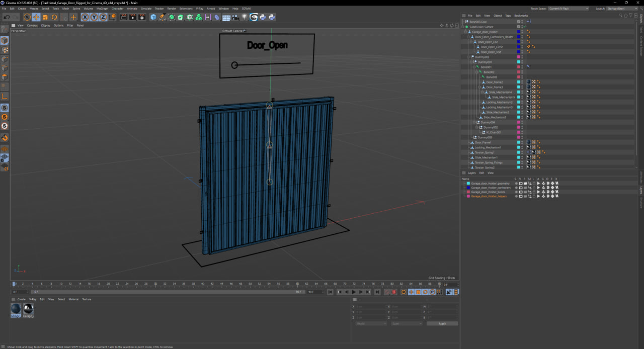The width and height of the screenshot is (644, 349).
Task: Click Bone003.Goal layer gray checkbox
Action: coord(518,22)
